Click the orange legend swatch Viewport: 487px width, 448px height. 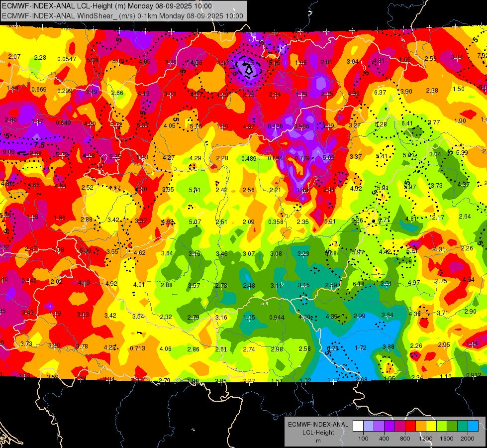(x=421, y=426)
